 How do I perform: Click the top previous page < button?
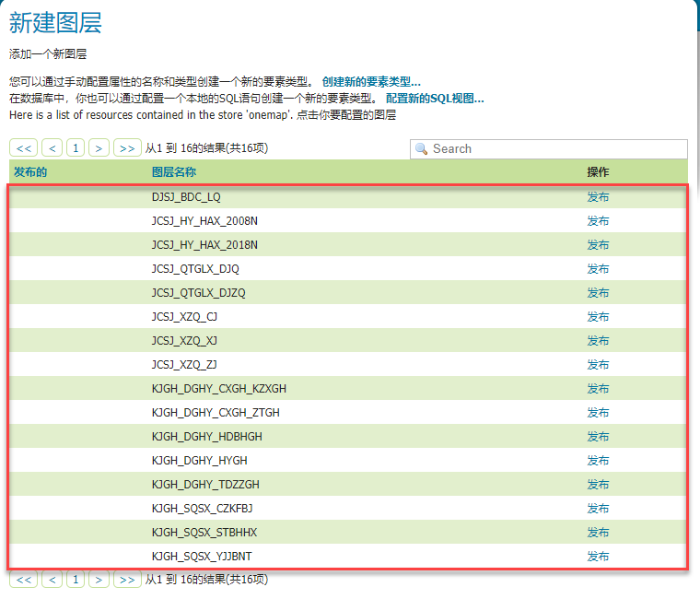(52, 147)
